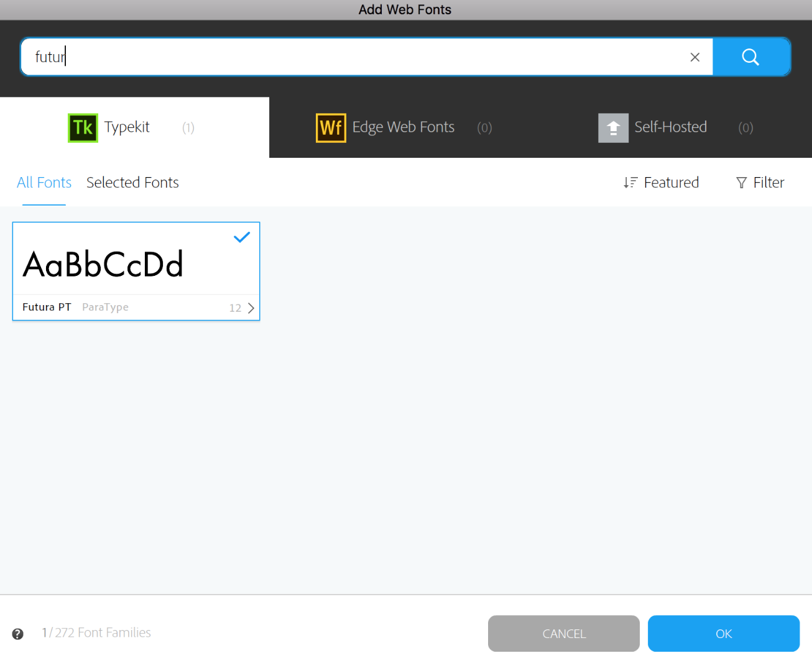Click the Futura PT AaBbCcDd preview
The width and height of the screenshot is (812, 671).
103,264
